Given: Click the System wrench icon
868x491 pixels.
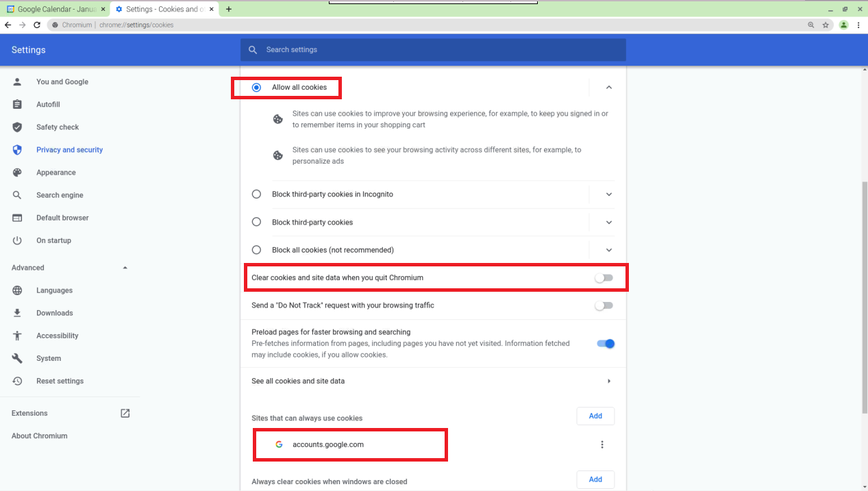Looking at the screenshot, I should [x=18, y=358].
